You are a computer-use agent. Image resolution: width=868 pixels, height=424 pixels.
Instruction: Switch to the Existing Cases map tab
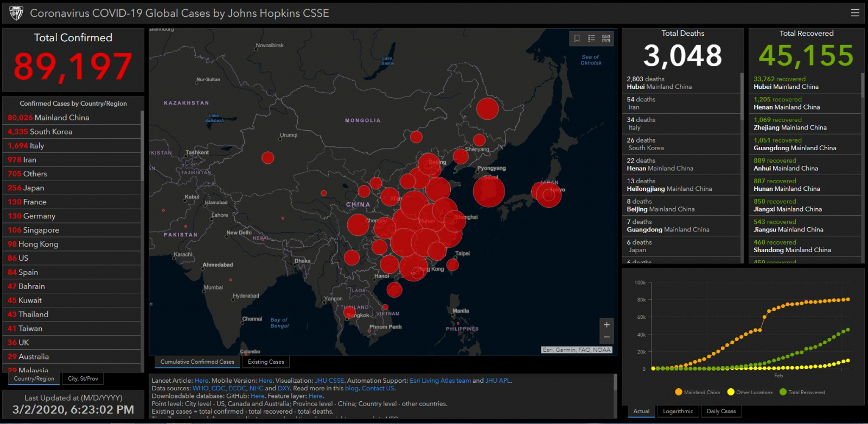[x=266, y=362]
